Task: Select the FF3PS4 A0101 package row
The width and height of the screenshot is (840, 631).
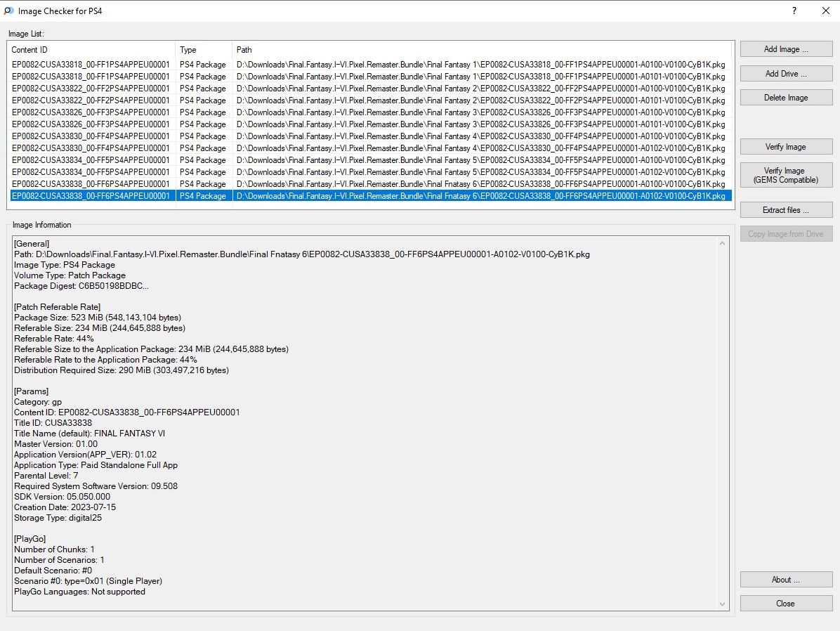Action: point(371,124)
